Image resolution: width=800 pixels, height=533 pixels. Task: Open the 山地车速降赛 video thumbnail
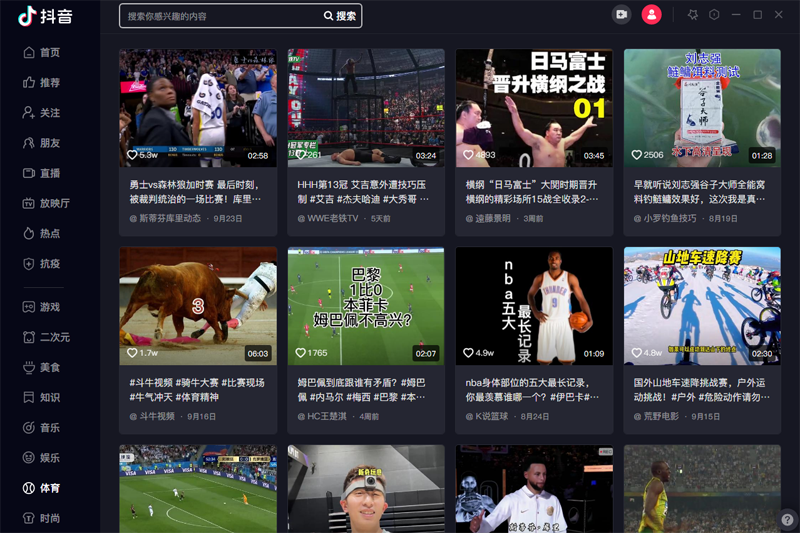pos(702,306)
